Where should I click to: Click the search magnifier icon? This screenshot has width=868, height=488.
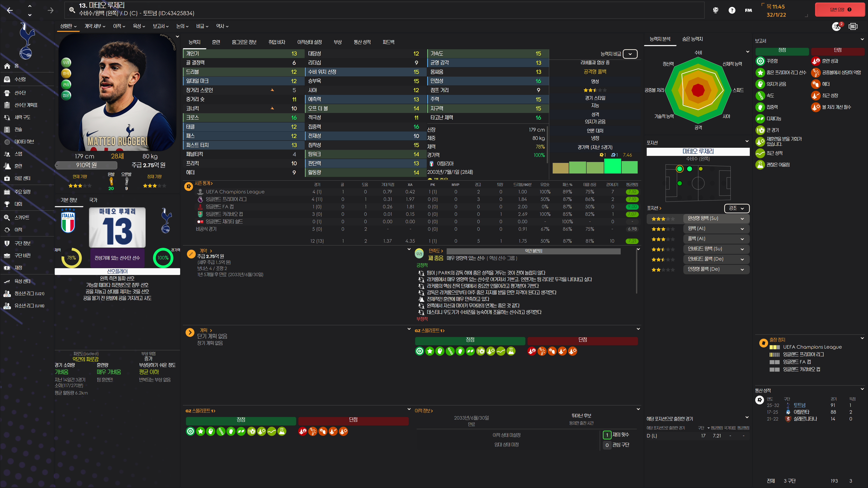point(72,10)
